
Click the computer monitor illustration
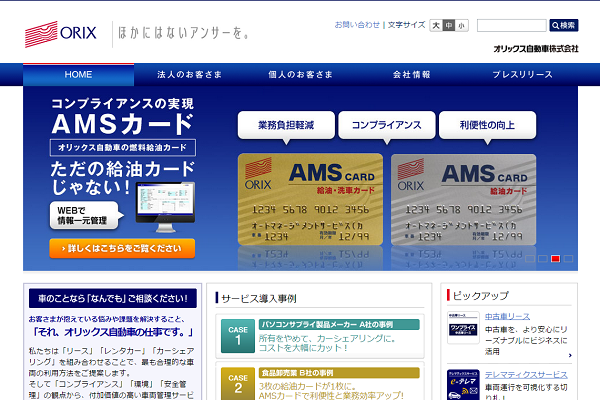tap(165, 207)
